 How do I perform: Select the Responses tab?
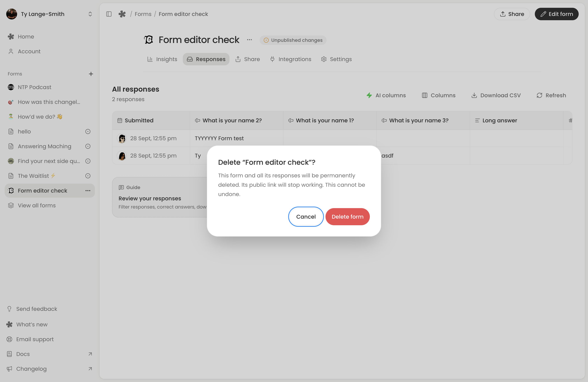[206, 59]
